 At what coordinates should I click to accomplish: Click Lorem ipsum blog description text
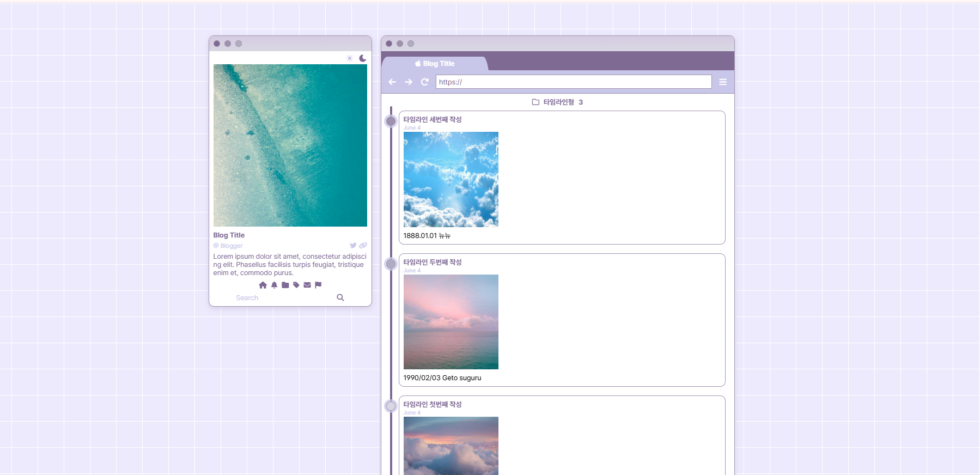[290, 265]
